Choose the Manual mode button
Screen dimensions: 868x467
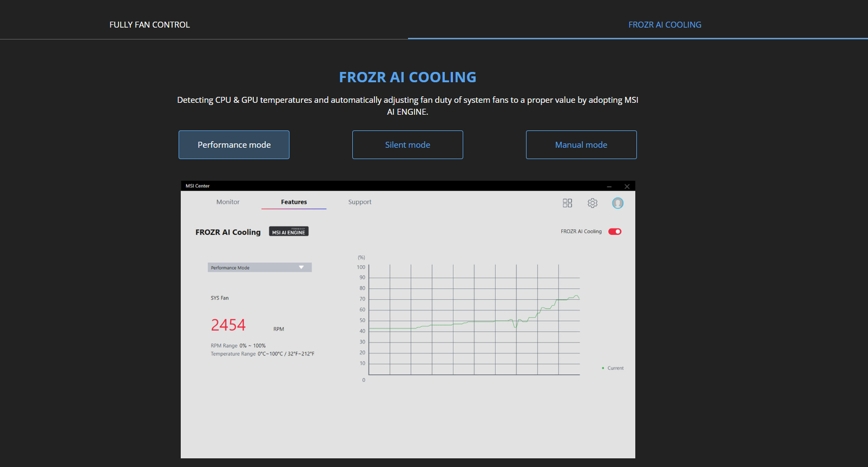point(581,145)
